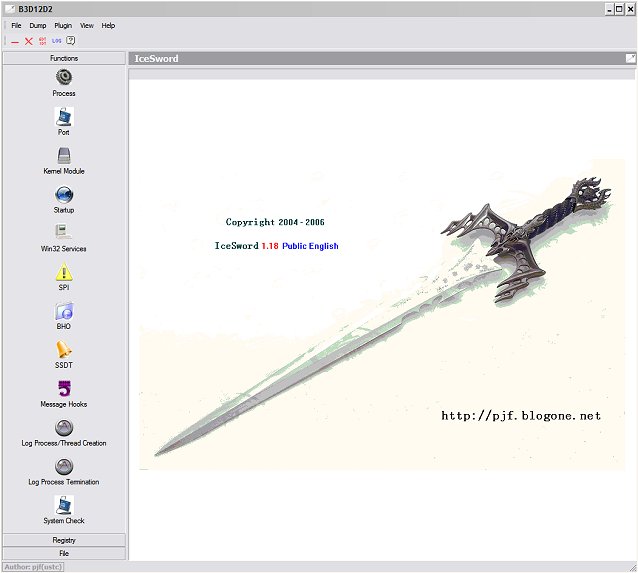Minimize the B3D12D2 window

point(609,9)
